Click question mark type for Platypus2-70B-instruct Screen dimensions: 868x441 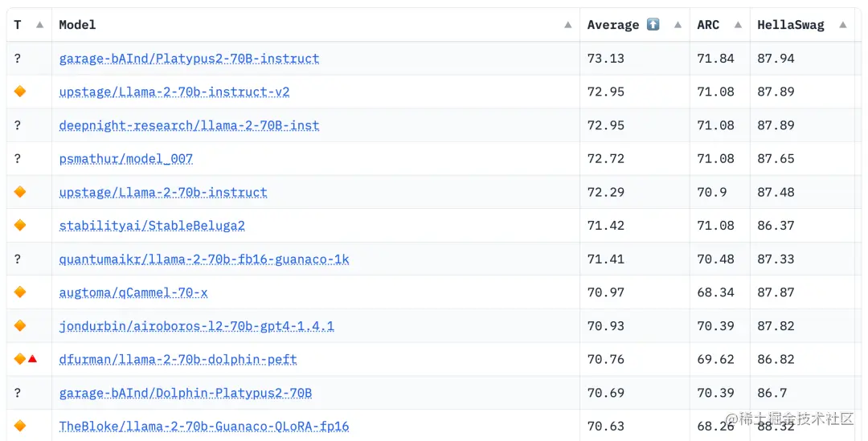[x=18, y=58]
